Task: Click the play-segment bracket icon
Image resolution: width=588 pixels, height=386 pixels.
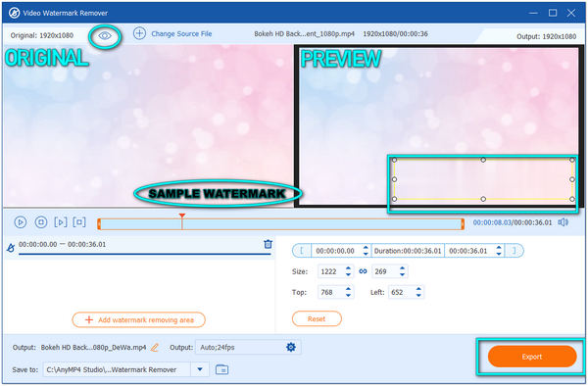Action: coord(61,222)
